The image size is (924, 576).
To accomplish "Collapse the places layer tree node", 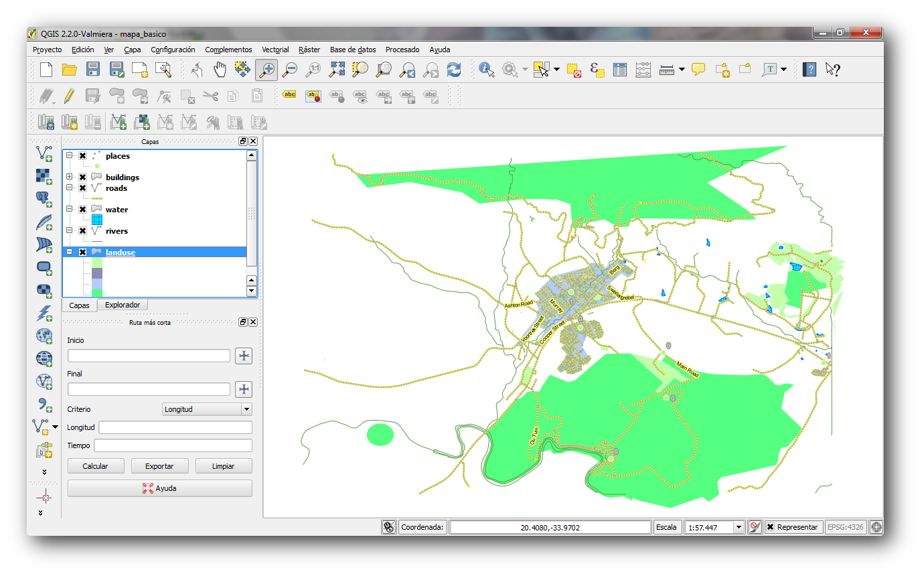I will [70, 156].
